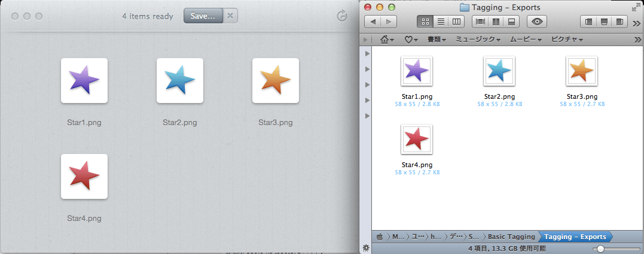The width and height of the screenshot is (644, 254).
Task: Switch to list view
Action: pyautogui.click(x=441, y=22)
